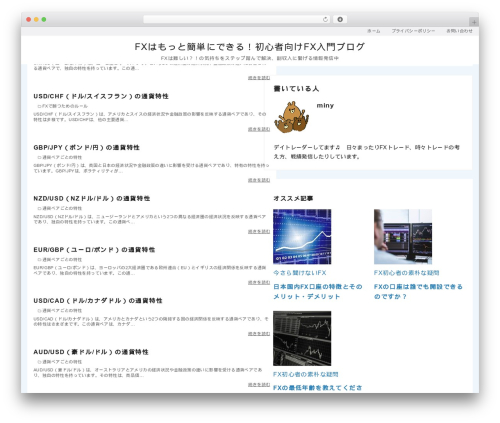Open the USD/CHF currency characteristics article
The image size is (500, 423).
101,96
